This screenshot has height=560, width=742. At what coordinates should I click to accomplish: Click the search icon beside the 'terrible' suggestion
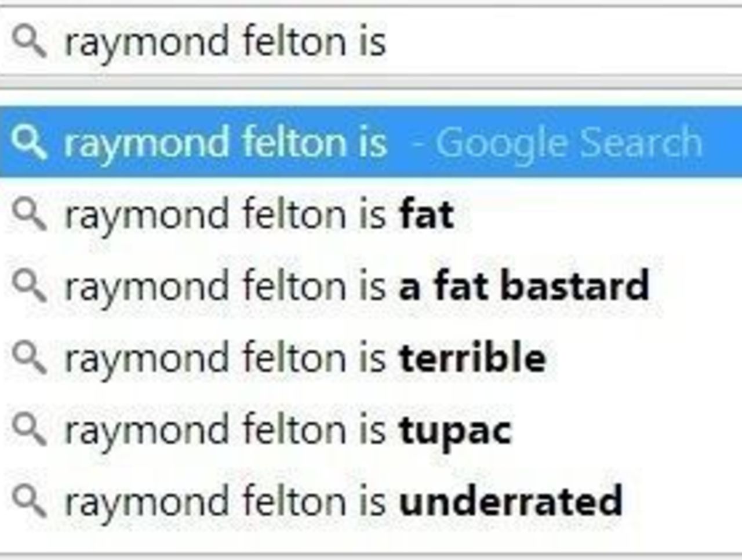tap(29, 358)
